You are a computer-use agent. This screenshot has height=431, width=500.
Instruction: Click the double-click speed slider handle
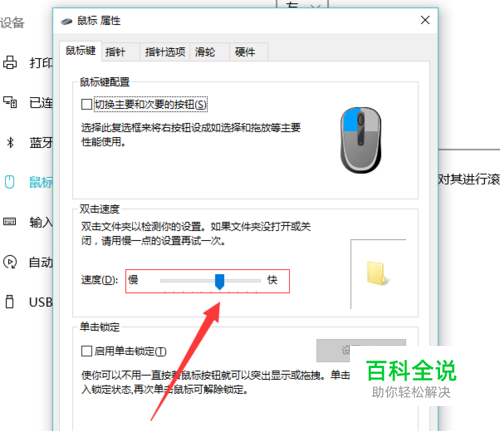(x=219, y=282)
